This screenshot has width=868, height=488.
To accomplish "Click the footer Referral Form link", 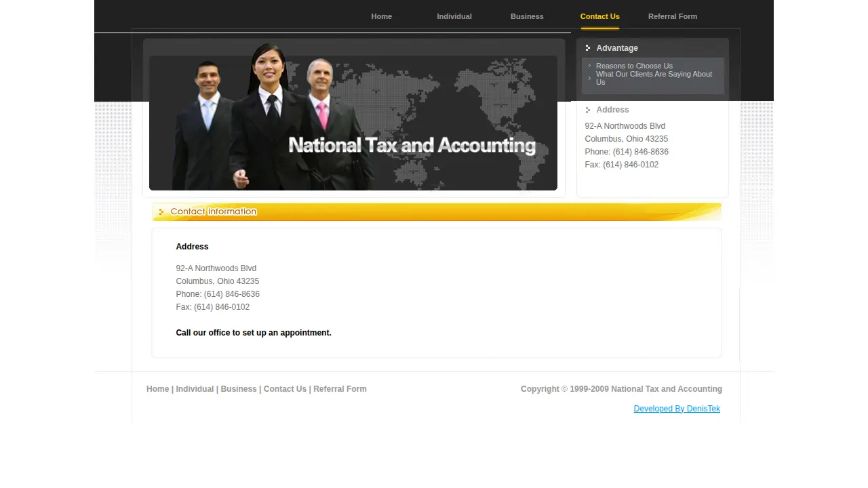I will point(340,389).
